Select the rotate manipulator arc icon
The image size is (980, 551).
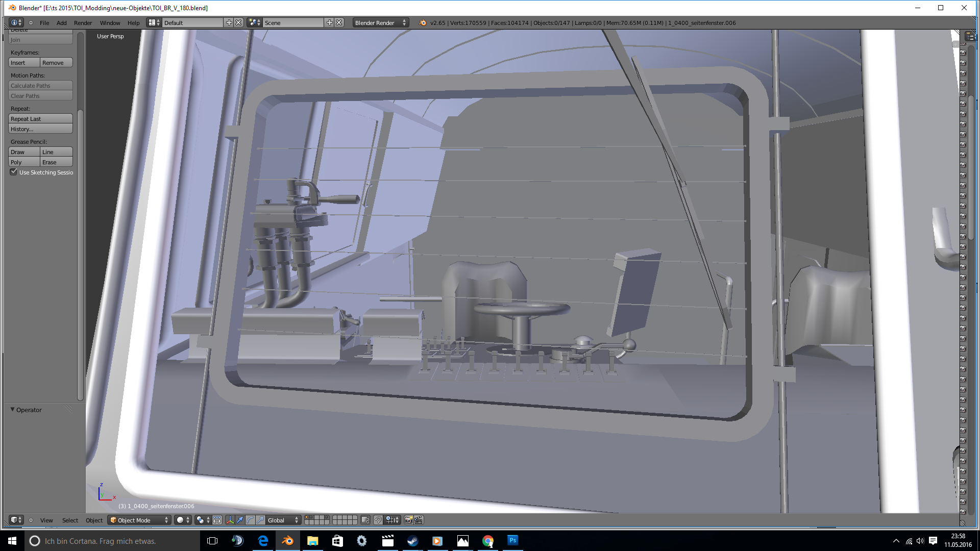(x=250, y=520)
